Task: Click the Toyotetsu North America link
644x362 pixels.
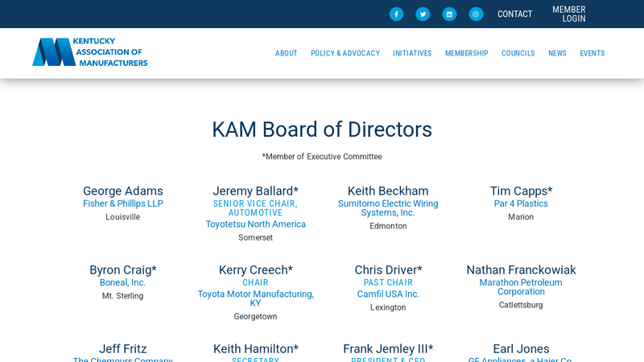Action: point(255,224)
